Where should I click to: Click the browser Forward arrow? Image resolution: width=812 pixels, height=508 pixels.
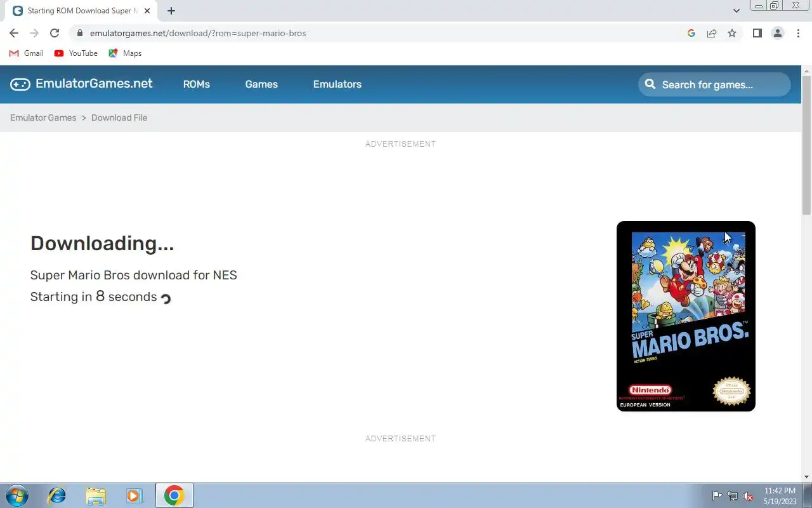[x=34, y=33]
